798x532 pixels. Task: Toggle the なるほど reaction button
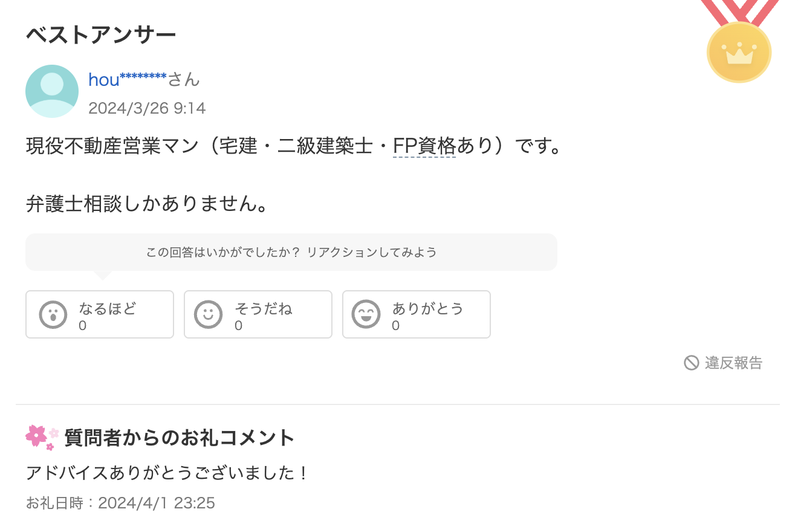point(100,314)
